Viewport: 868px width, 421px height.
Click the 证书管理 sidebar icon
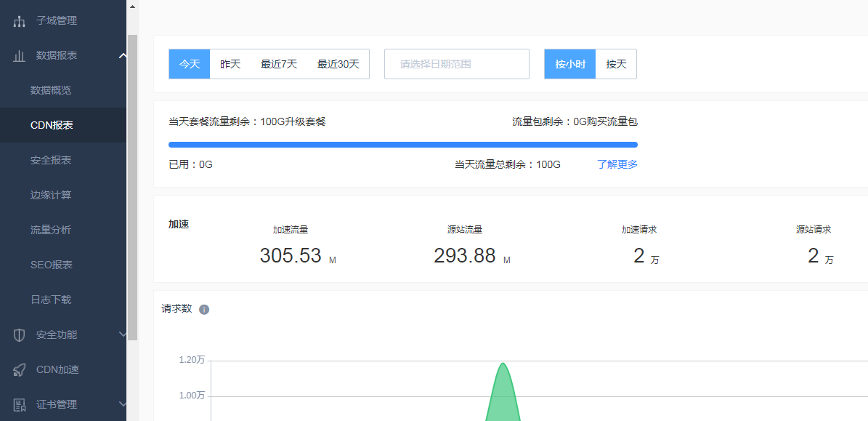(x=20, y=404)
